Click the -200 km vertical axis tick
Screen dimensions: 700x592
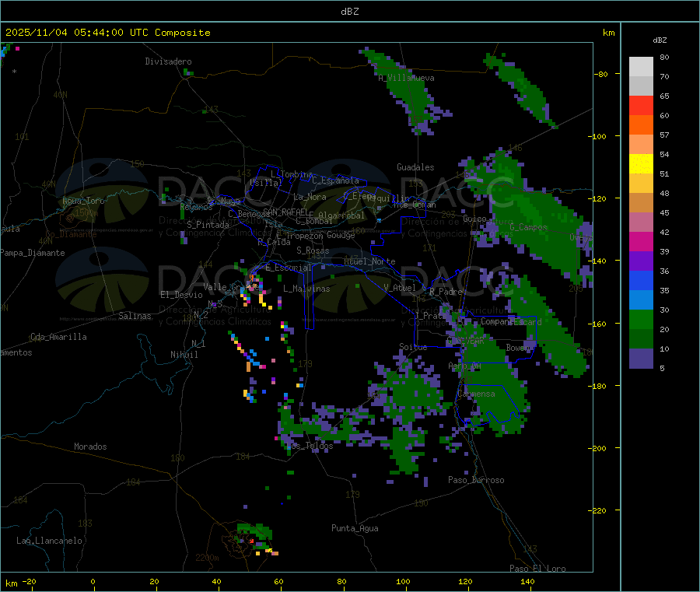pos(597,448)
